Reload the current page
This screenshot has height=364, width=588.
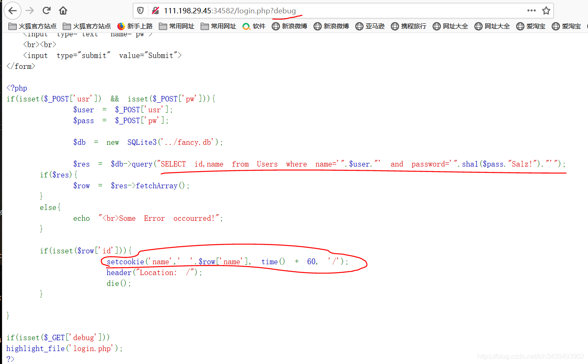click(46, 10)
